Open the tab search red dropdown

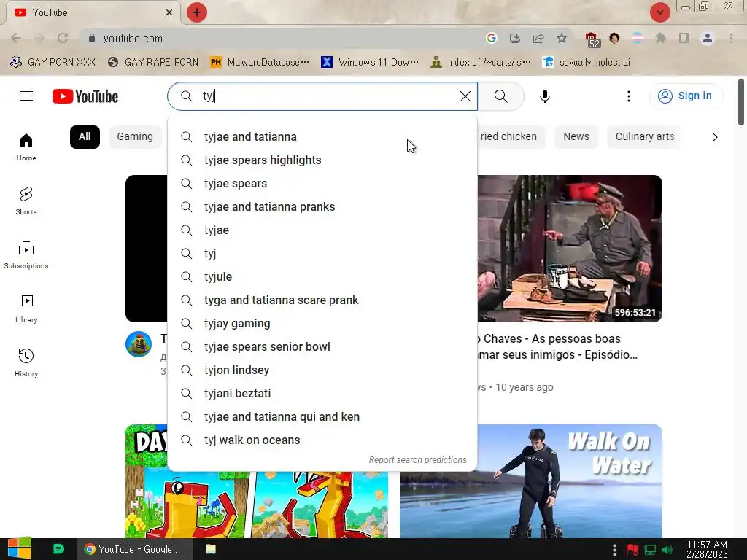click(x=659, y=12)
